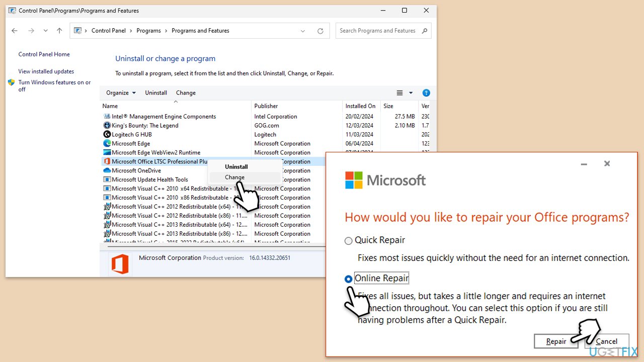Expand the view options dropdown arrow

(411, 93)
